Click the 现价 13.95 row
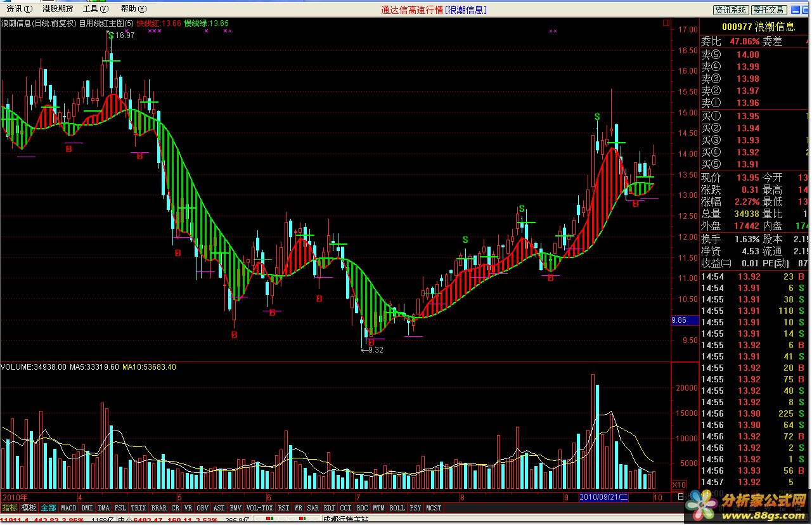Screen dimensions: 812x525 tap(730, 178)
